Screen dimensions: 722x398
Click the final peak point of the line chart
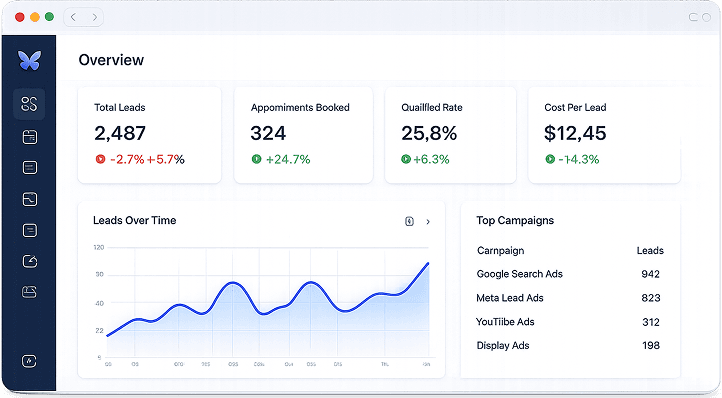pos(428,263)
